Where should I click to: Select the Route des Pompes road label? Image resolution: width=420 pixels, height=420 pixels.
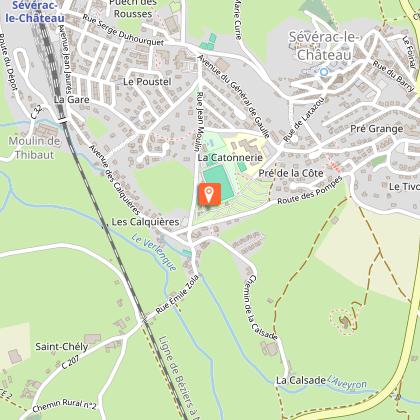(310, 190)
